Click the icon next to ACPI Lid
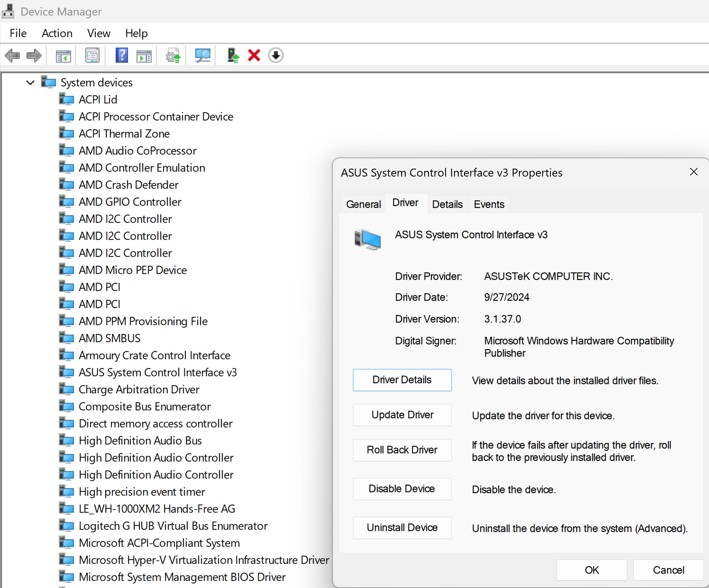The height and width of the screenshot is (588, 709). [x=67, y=99]
